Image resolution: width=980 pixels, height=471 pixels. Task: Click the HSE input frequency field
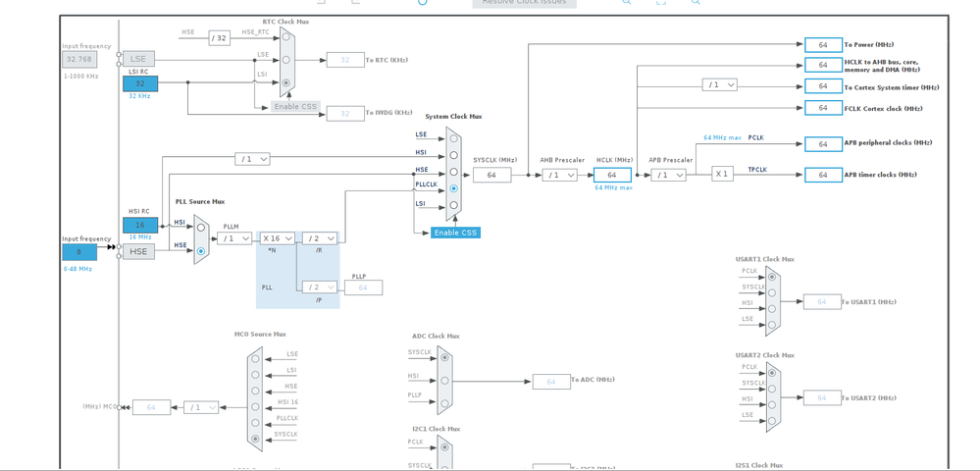click(x=79, y=252)
